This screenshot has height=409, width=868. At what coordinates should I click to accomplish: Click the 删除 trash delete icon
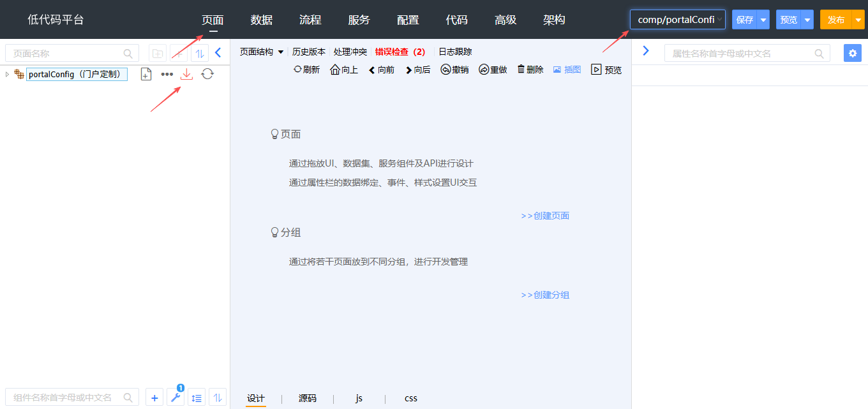530,70
